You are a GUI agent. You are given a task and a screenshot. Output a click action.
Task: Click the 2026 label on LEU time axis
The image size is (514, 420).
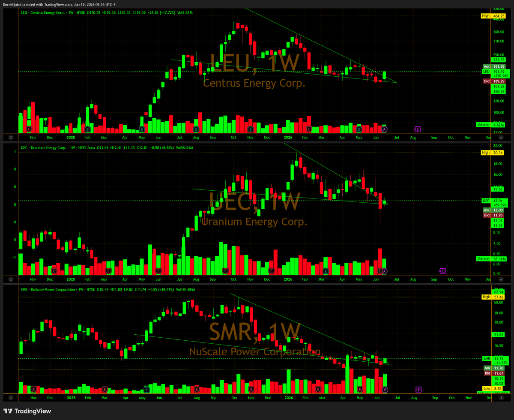pyautogui.click(x=288, y=138)
